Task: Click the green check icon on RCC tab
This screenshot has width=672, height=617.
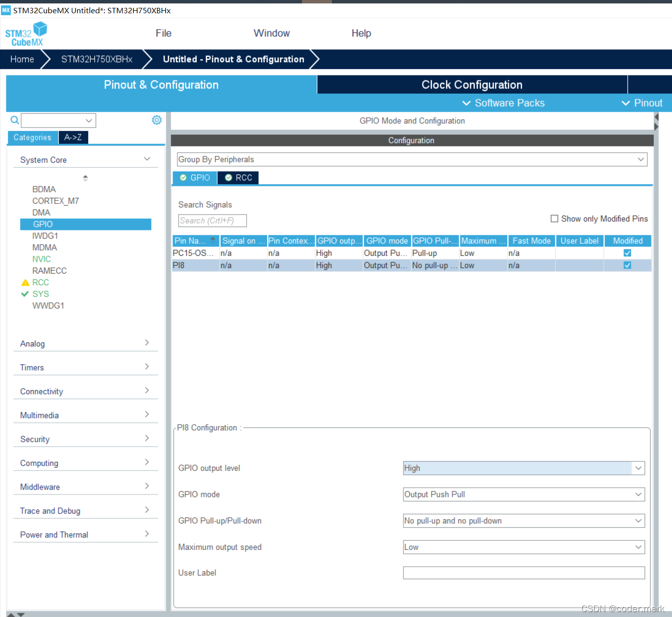Action: [x=228, y=178]
